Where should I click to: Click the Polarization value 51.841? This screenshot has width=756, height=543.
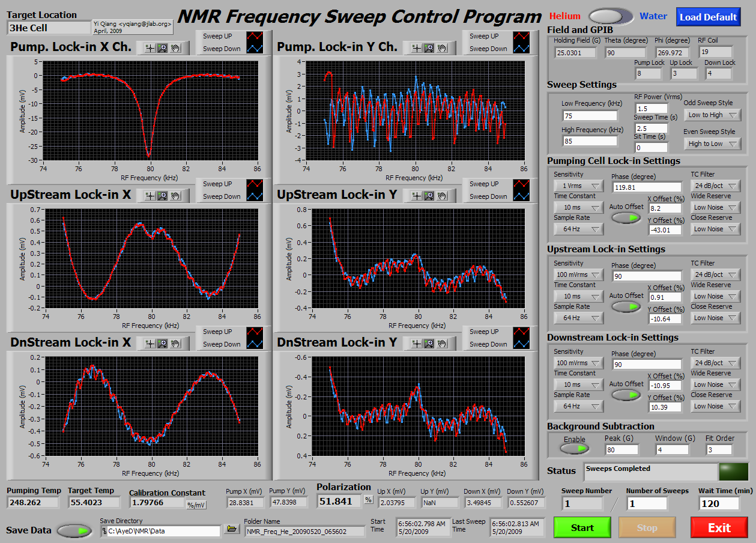coord(339,500)
